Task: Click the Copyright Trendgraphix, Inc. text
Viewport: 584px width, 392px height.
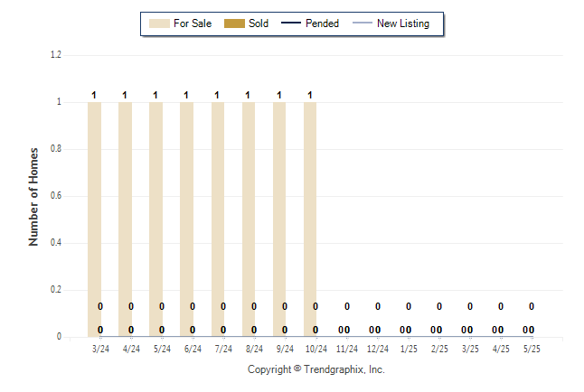Action: [x=316, y=369]
